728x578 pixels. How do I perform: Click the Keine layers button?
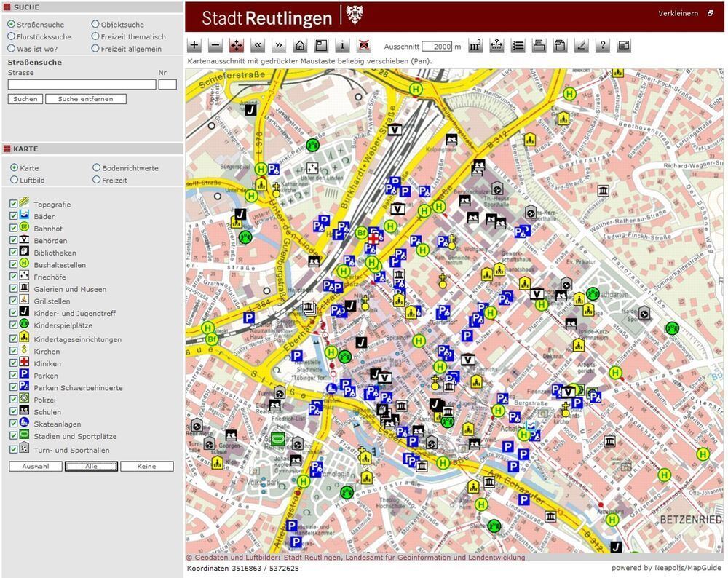[x=147, y=466]
